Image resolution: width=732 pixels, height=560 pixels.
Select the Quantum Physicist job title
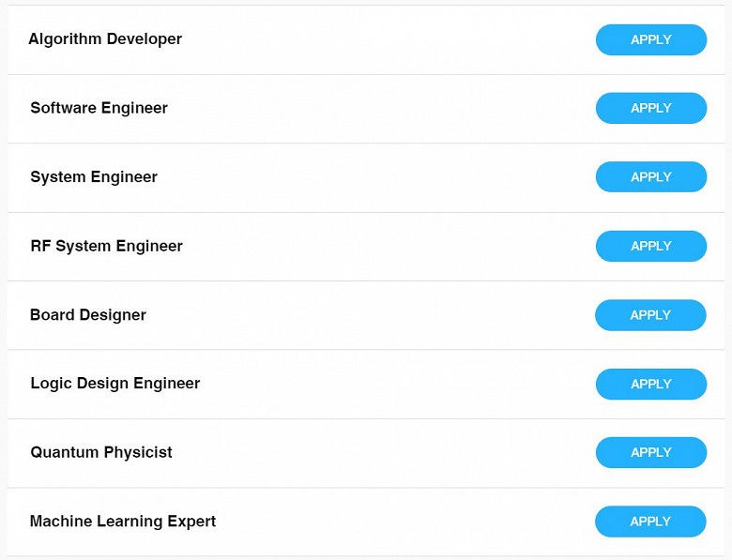(x=101, y=452)
